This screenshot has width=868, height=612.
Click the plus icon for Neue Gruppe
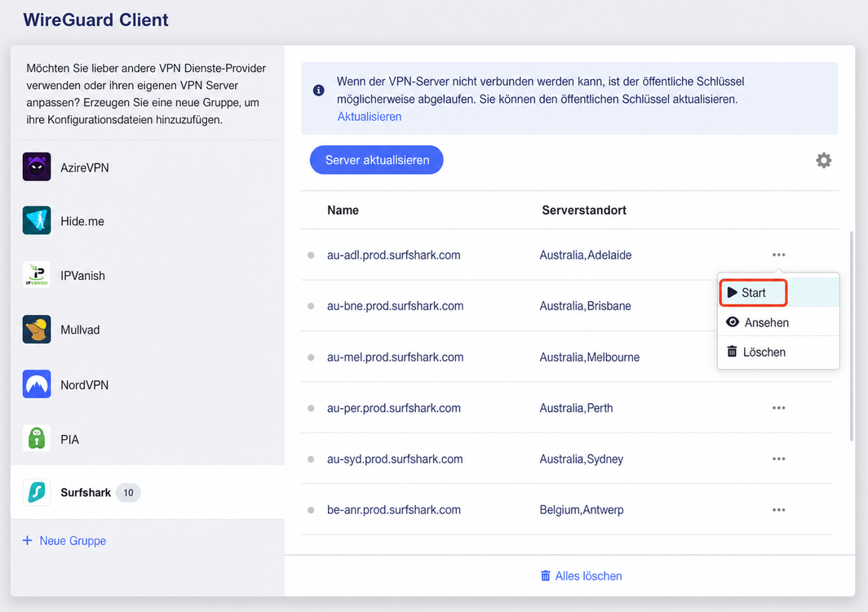click(27, 540)
